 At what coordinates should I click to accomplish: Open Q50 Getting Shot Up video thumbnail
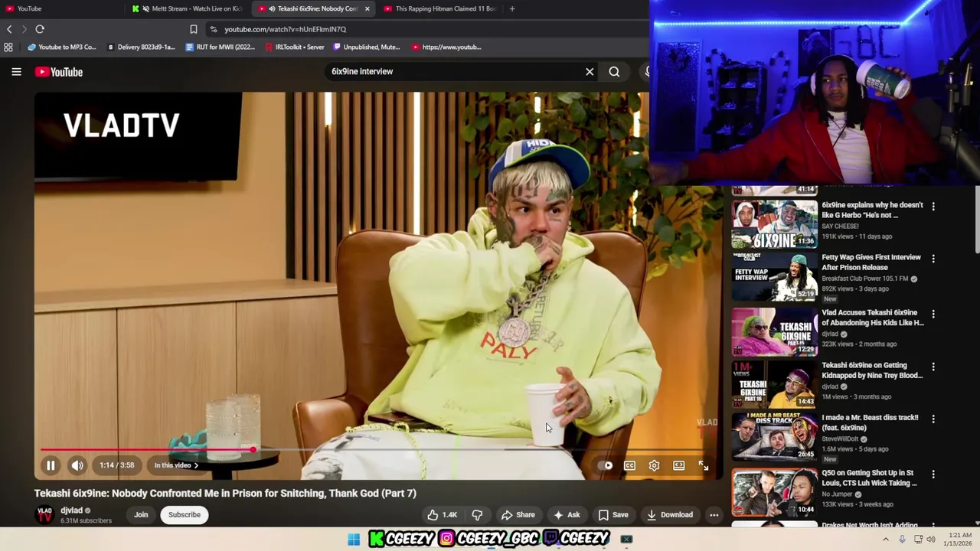point(775,492)
